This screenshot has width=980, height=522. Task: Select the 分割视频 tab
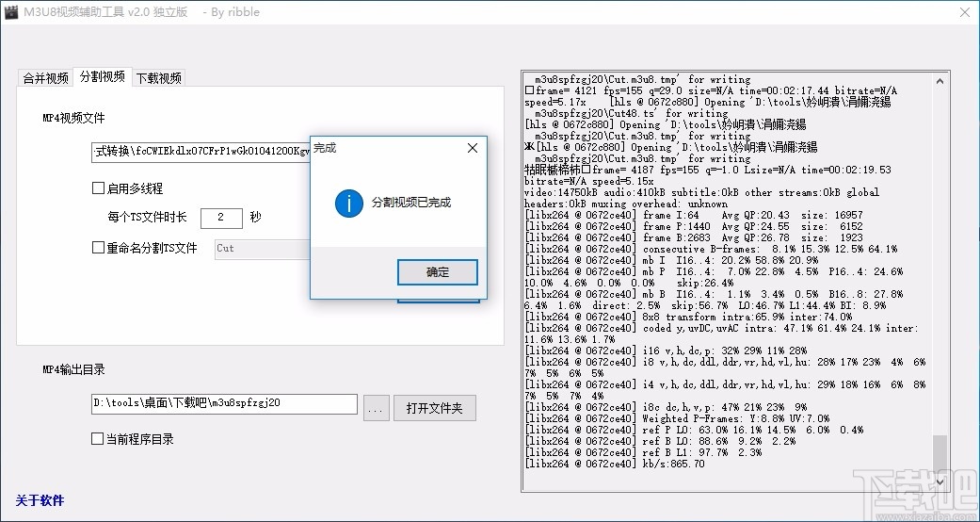[x=103, y=77]
